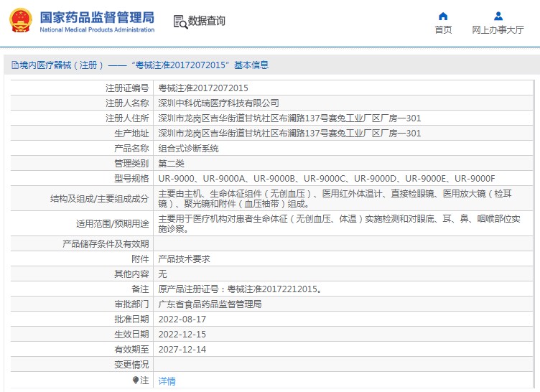Select effective date 2022-12-15
540x392 pixels.
(x=182, y=334)
